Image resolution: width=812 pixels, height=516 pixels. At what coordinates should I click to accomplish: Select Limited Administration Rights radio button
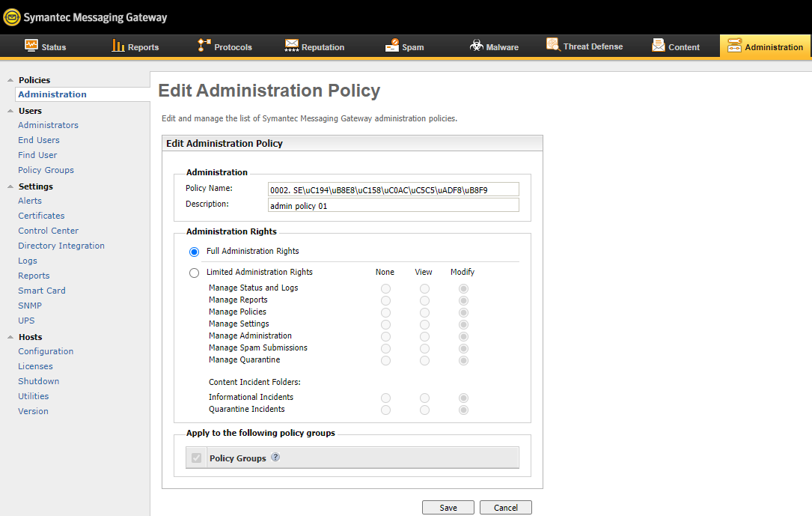click(x=194, y=273)
